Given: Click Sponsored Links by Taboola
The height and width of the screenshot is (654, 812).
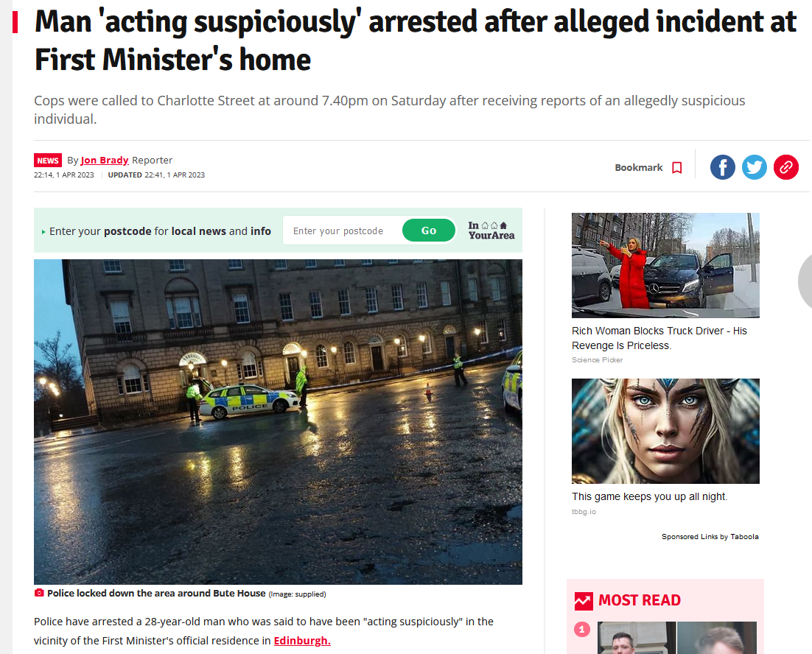Looking at the screenshot, I should coord(710,537).
